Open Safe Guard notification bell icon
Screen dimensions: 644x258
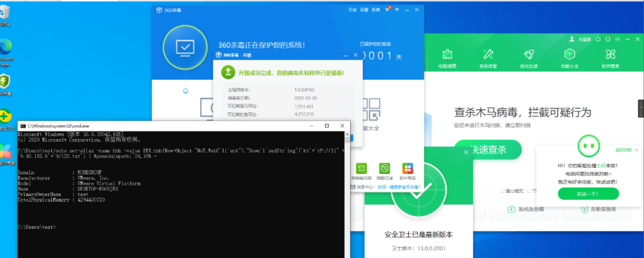tap(598, 39)
